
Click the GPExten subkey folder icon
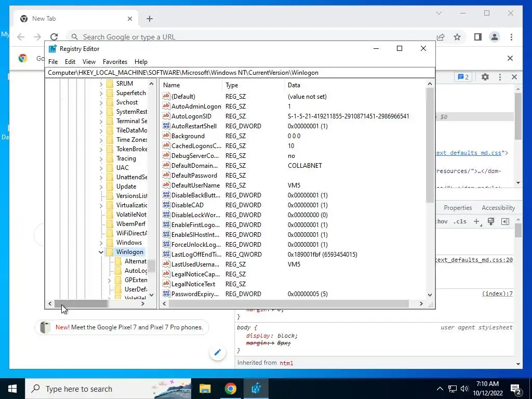tap(118, 280)
